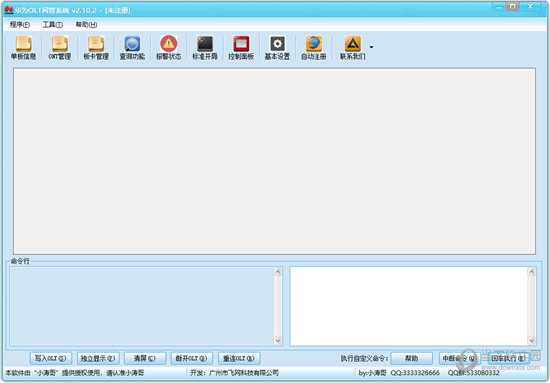Click down arrow of right input box scrollbar
The image size is (550, 383).
(532, 341)
